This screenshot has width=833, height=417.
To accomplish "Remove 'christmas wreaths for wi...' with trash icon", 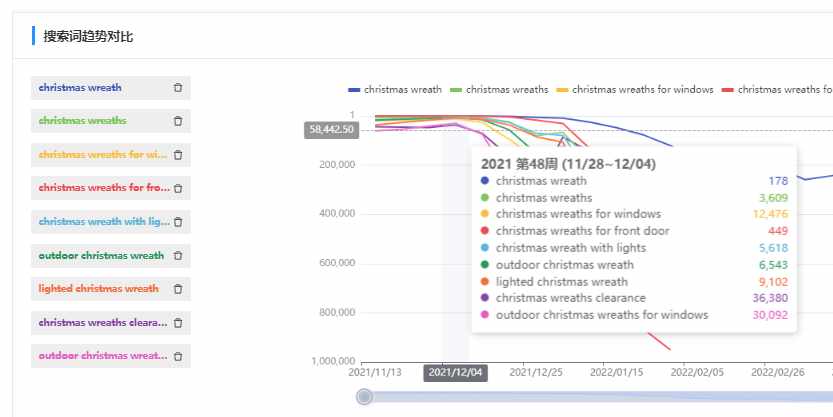I will 178,155.
